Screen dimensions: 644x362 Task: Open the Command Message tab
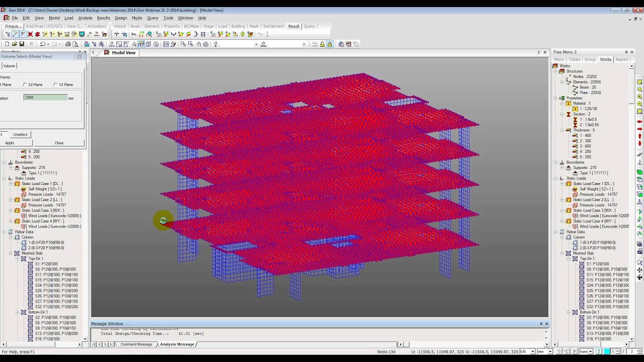pos(136,344)
